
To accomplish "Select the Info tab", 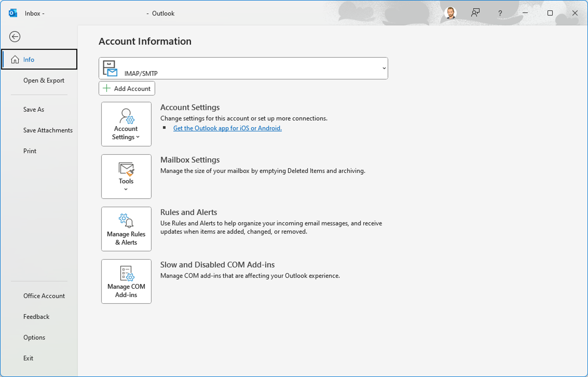I will point(39,59).
